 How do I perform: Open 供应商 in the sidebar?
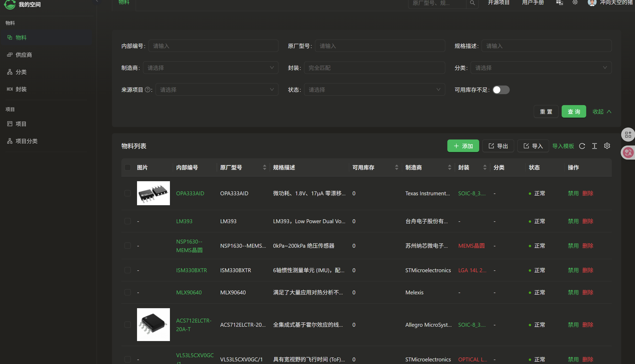click(23, 55)
